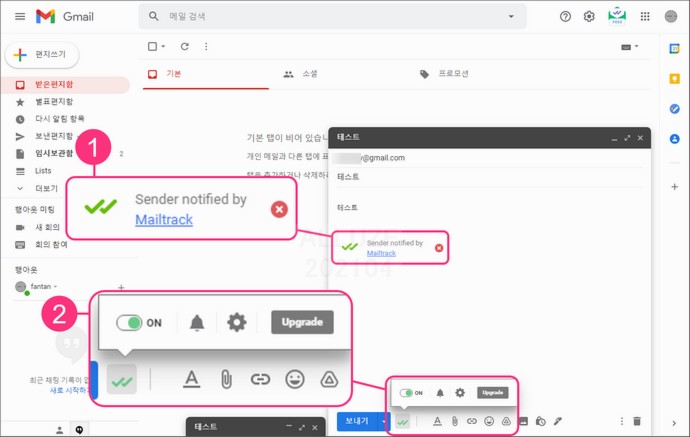The width and height of the screenshot is (690, 437).
Task: Click the @gmail.com recipient field in compose
Action: 488,158
